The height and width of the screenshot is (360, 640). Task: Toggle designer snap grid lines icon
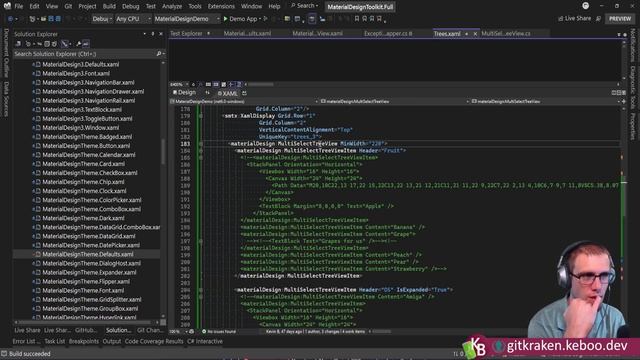point(216,84)
